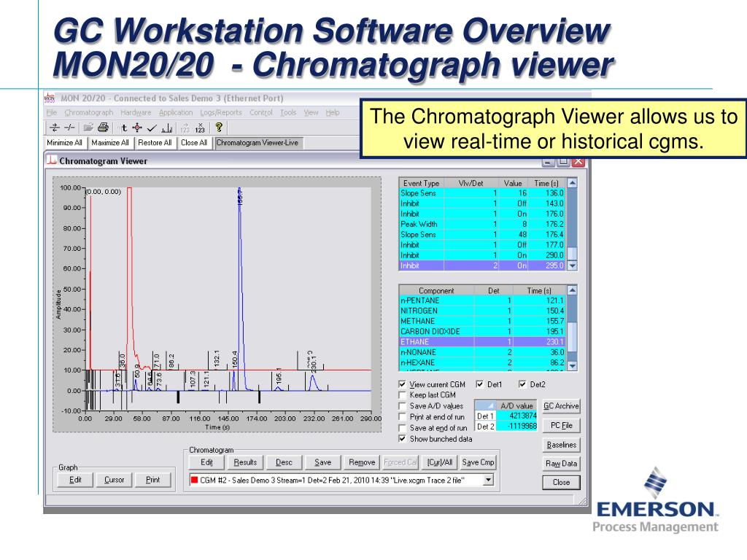Open the Logs/Reports menu
The height and width of the screenshot is (560, 747).
[x=220, y=112]
